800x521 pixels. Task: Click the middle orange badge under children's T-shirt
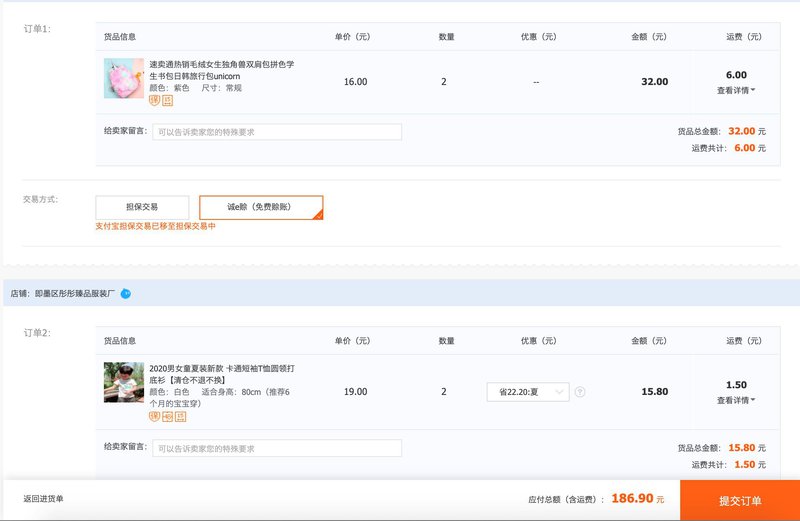(167, 416)
